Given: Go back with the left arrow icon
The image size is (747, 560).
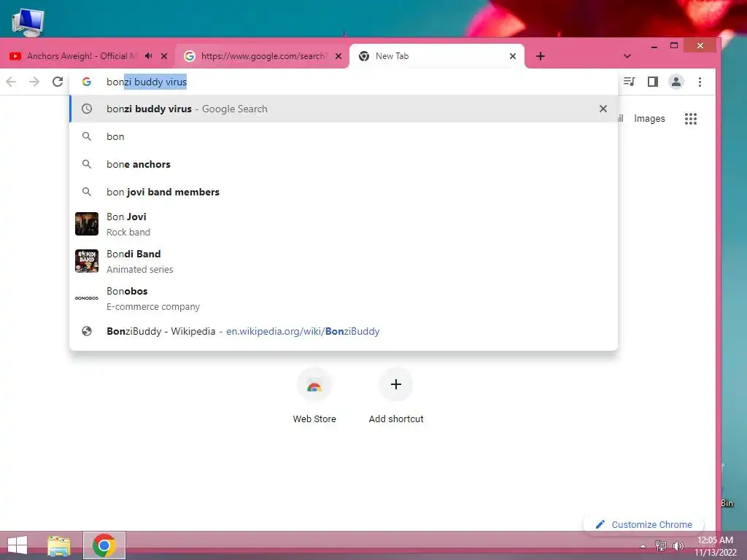Looking at the screenshot, I should 11,82.
